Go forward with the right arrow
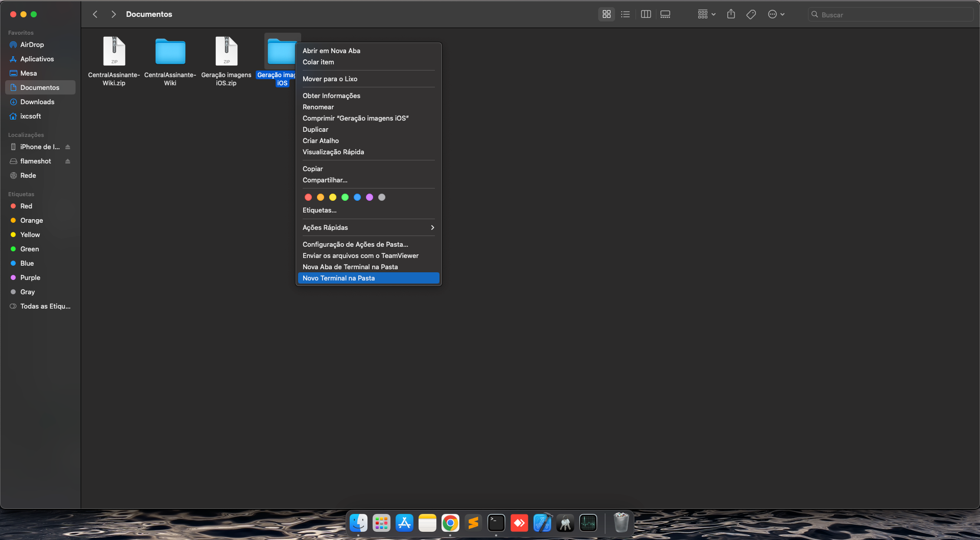Image resolution: width=980 pixels, height=540 pixels. [x=113, y=14]
